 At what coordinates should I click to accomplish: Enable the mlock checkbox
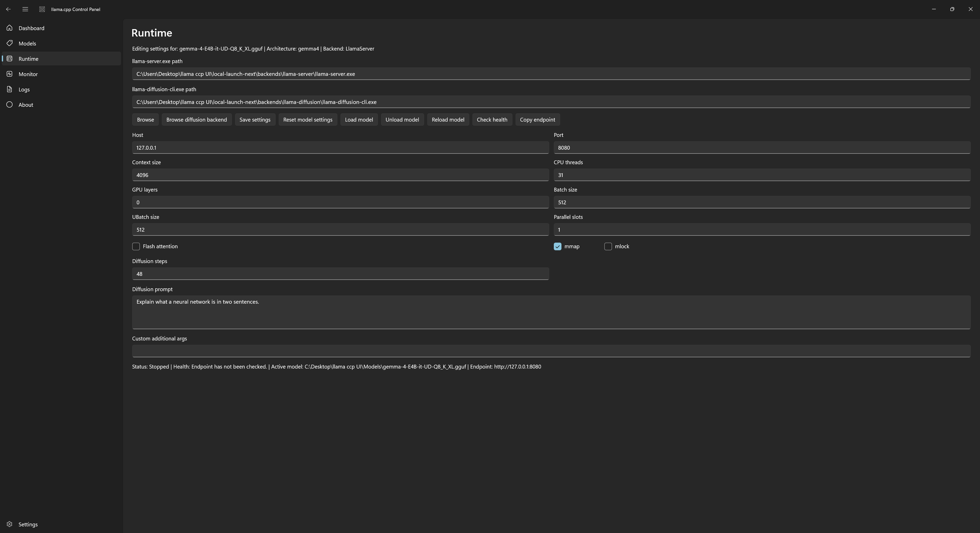(608, 246)
